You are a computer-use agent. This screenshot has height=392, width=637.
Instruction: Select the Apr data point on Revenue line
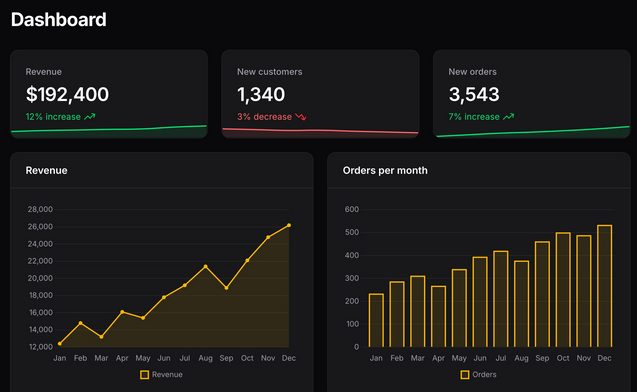point(122,312)
